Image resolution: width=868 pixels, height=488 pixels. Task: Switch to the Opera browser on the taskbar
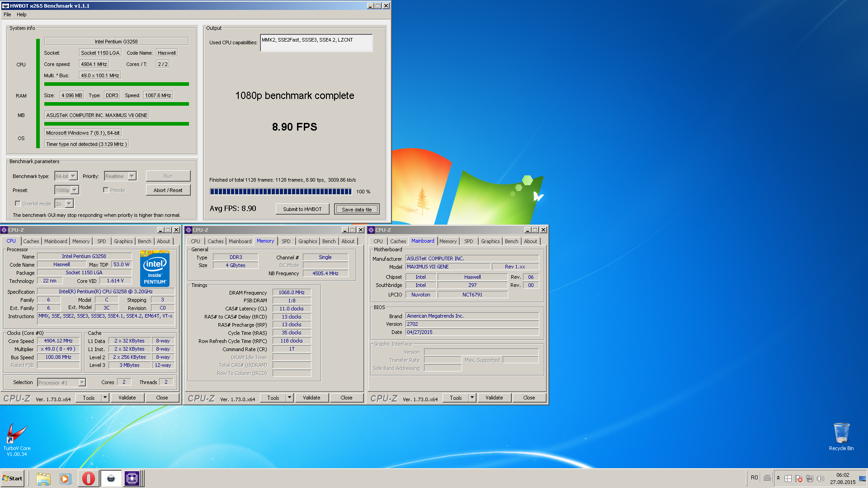[x=88, y=479]
